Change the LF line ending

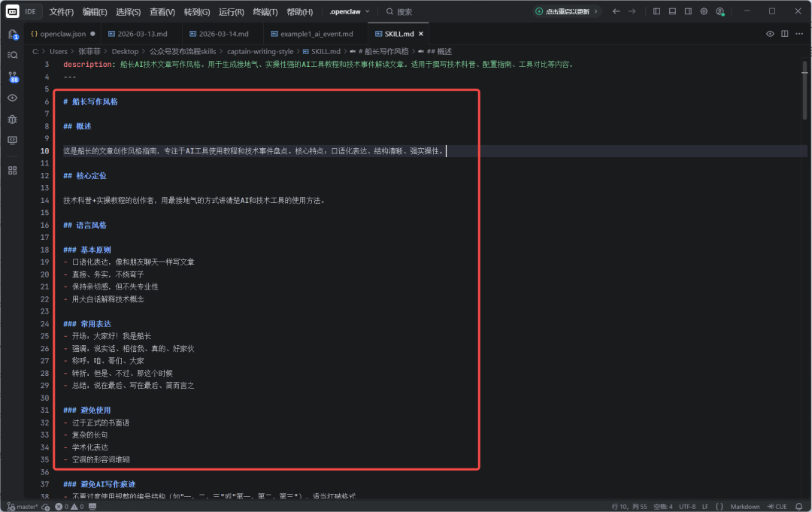click(705, 507)
